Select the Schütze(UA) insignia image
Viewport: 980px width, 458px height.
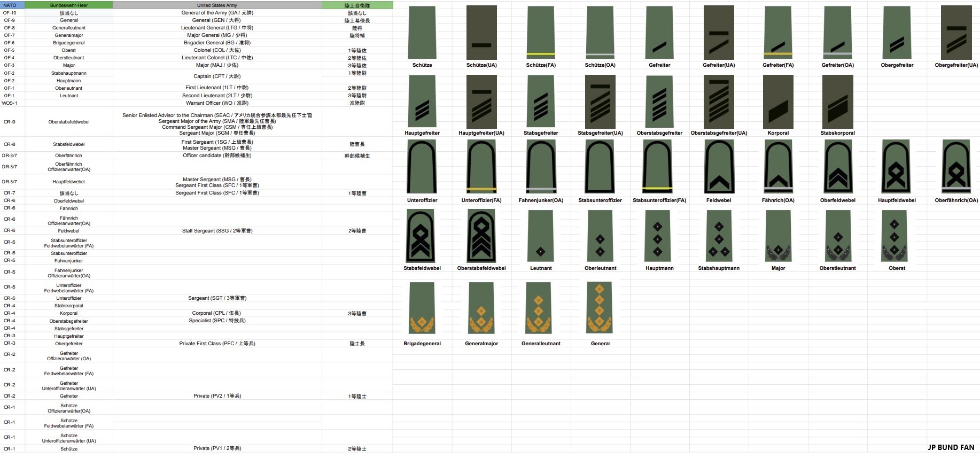[x=481, y=33]
